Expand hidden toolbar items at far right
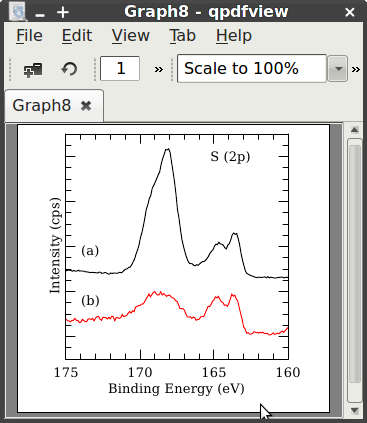 [356, 69]
